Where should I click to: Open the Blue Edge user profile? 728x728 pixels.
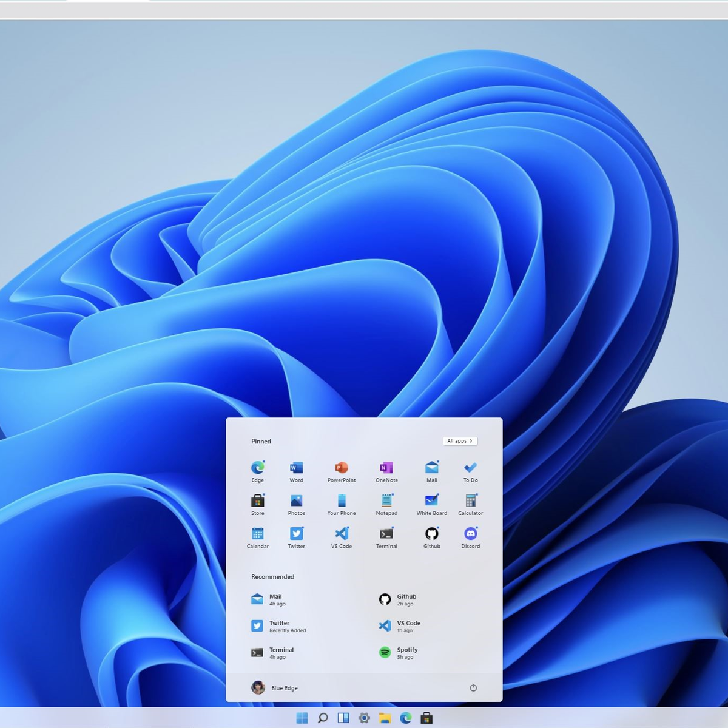click(x=275, y=687)
